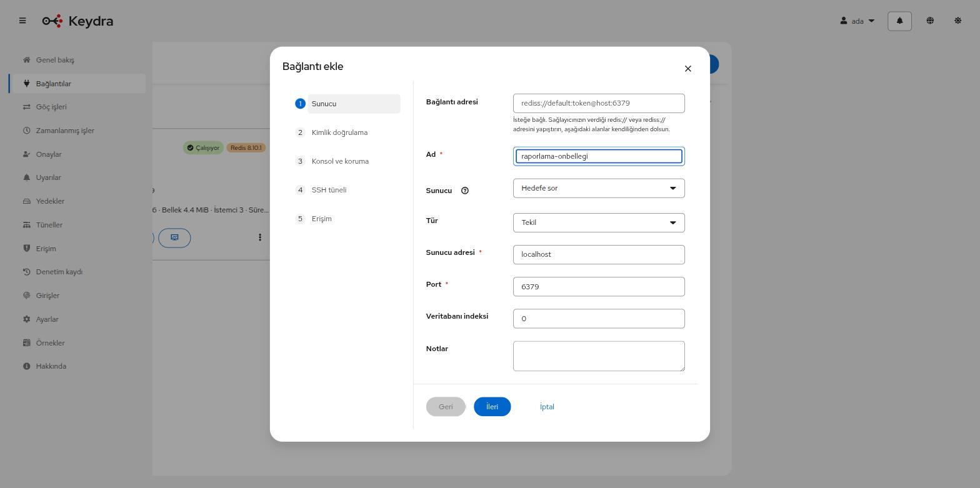Click the hamburger menu icon

click(x=22, y=21)
